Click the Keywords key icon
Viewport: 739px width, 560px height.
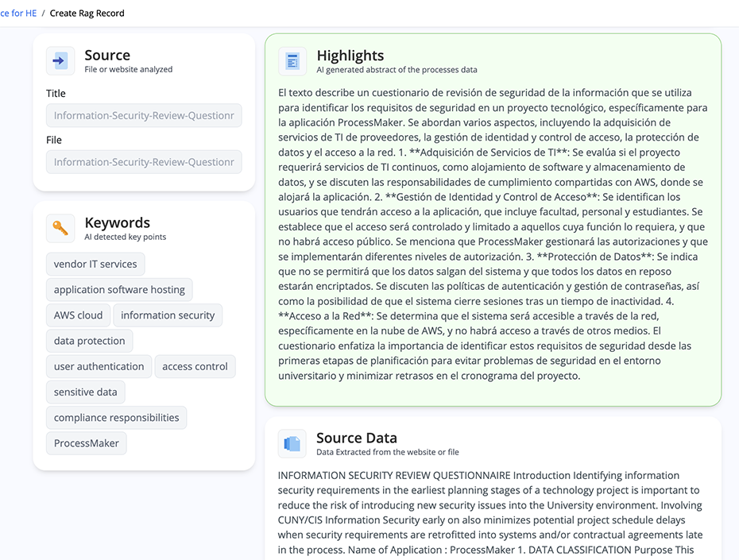[x=60, y=229]
